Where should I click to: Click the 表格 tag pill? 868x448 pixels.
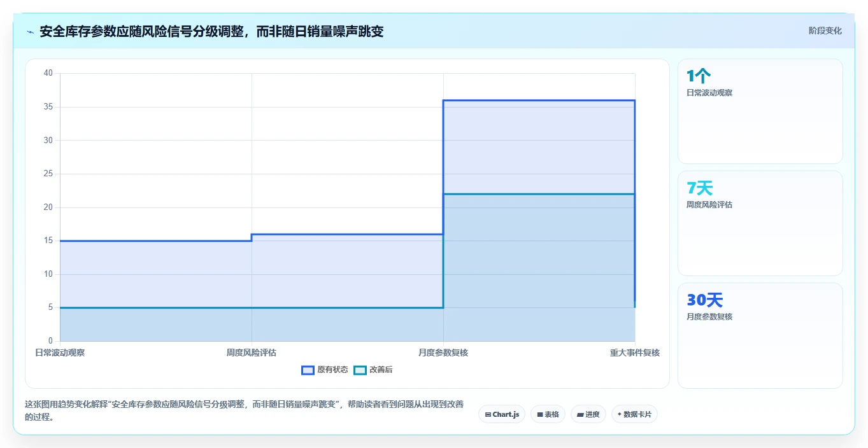click(548, 414)
